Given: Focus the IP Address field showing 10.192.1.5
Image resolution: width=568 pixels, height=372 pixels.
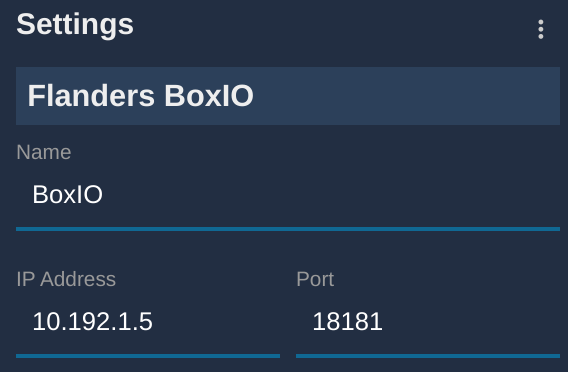Looking at the screenshot, I should [148, 322].
